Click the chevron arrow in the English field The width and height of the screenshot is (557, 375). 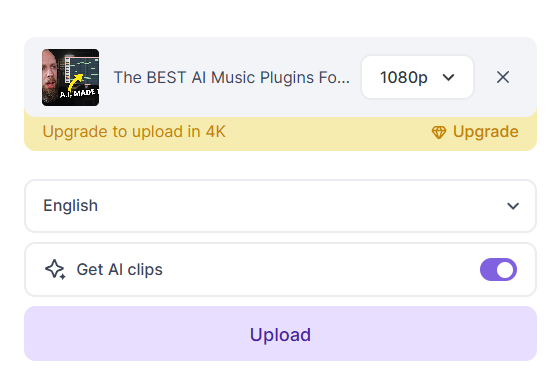tap(513, 206)
